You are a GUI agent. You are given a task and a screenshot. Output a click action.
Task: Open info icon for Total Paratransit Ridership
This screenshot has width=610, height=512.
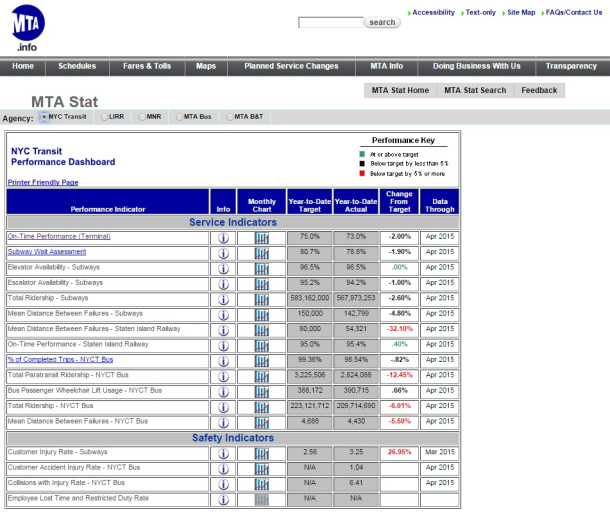223,377
